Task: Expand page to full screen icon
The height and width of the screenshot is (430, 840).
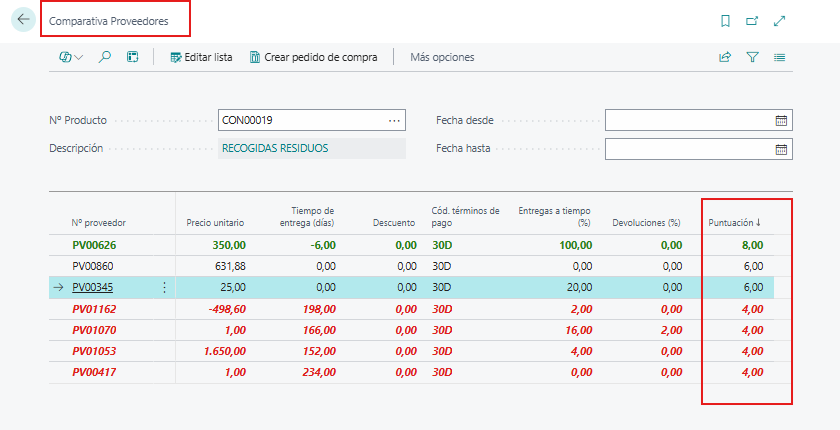Action: click(x=779, y=21)
